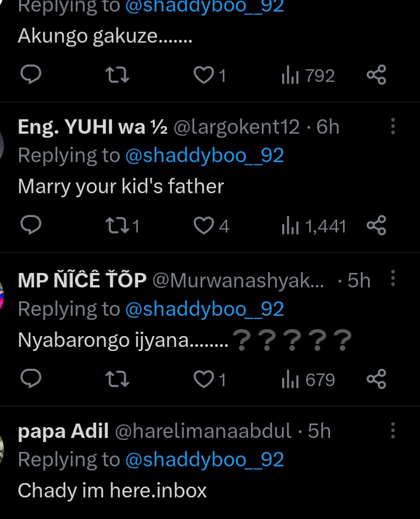Open the "Chady im here.inbox" tweet text
The image size is (420, 519).
(112, 490)
